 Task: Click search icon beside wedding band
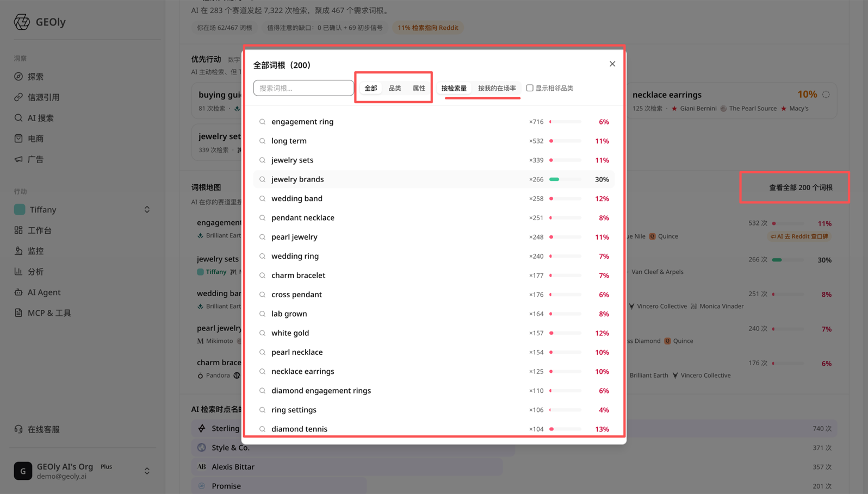tap(262, 198)
